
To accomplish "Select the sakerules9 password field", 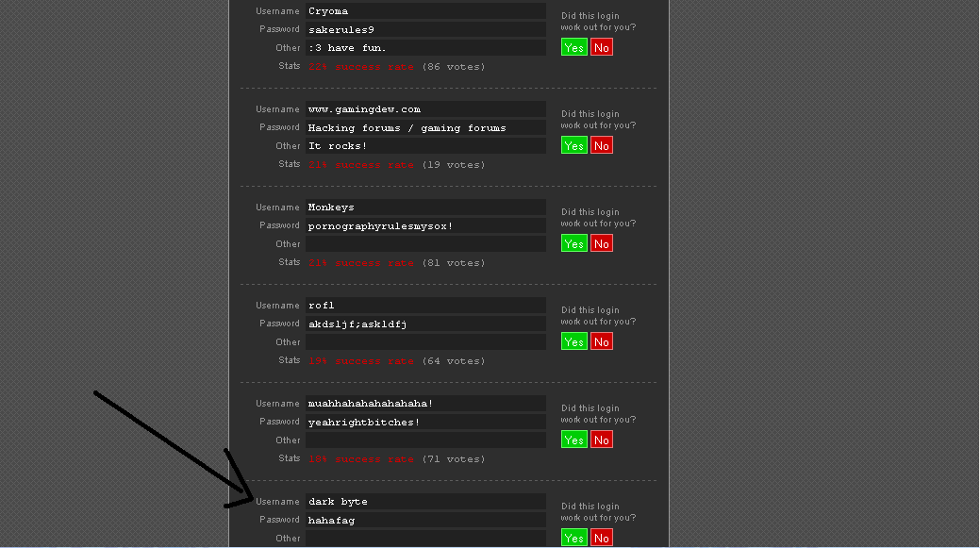I will point(425,29).
